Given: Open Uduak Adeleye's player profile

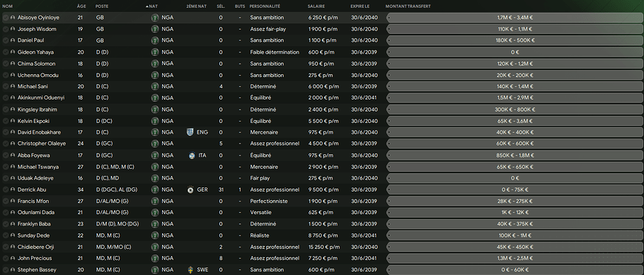Looking at the screenshot, I should [x=35, y=178].
